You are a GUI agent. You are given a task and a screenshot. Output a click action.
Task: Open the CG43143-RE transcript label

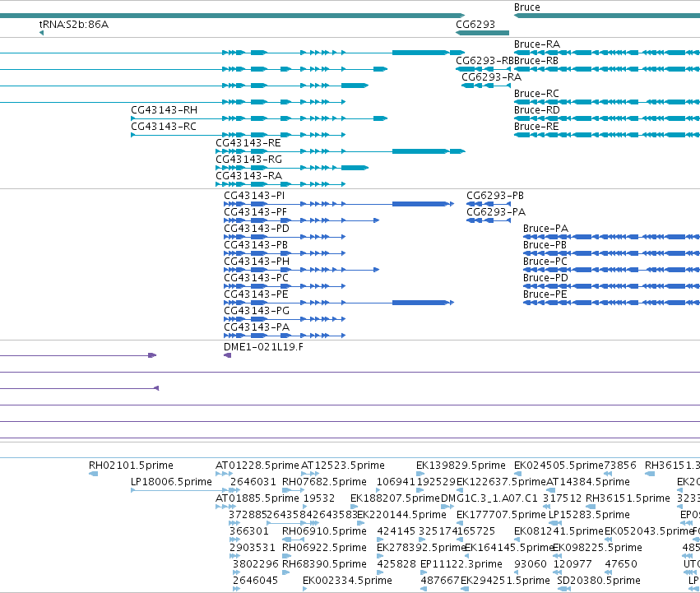click(248, 143)
